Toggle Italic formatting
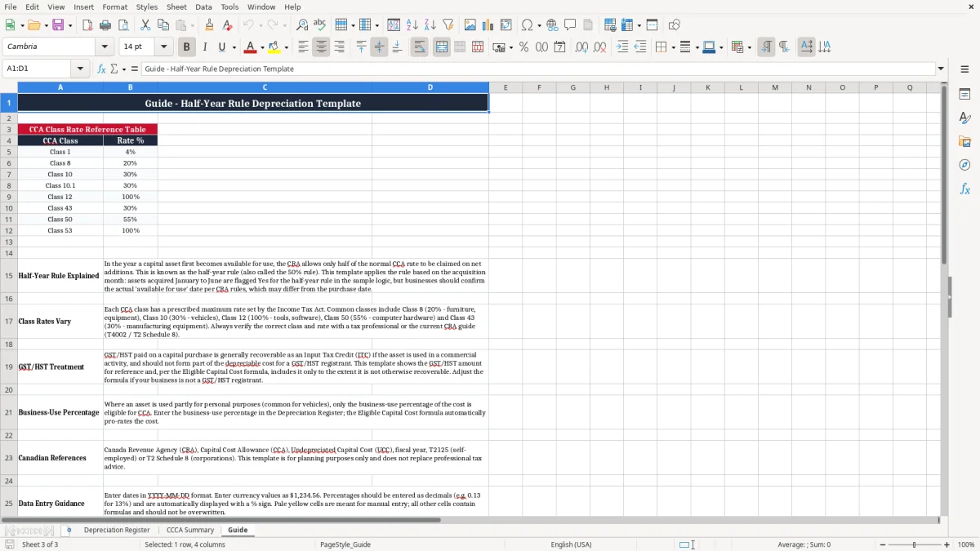980x551 pixels. pos(205,47)
